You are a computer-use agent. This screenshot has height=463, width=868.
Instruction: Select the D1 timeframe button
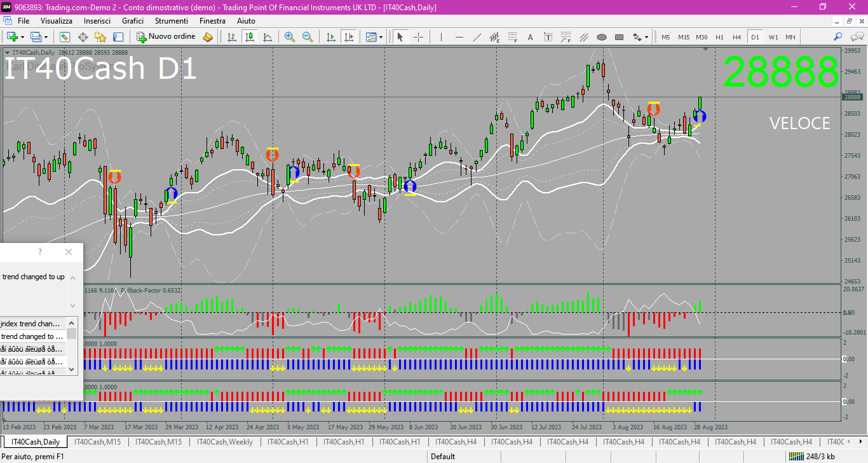(755, 37)
